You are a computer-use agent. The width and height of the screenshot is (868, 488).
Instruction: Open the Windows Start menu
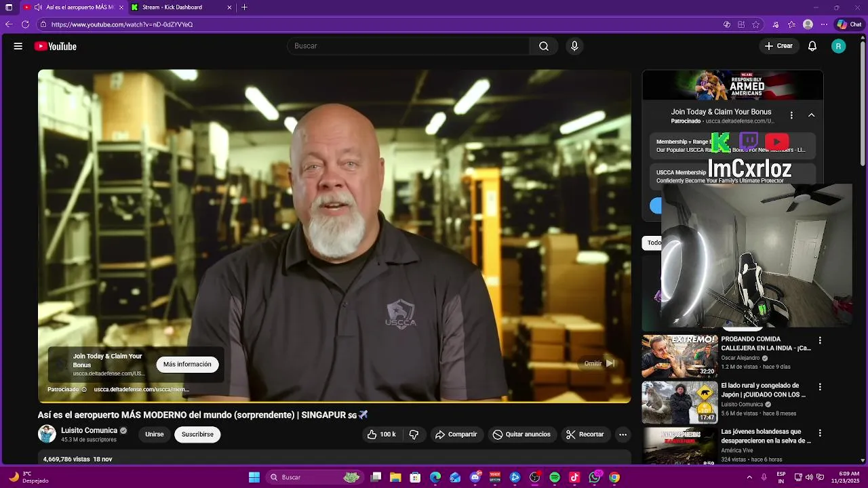tap(254, 477)
